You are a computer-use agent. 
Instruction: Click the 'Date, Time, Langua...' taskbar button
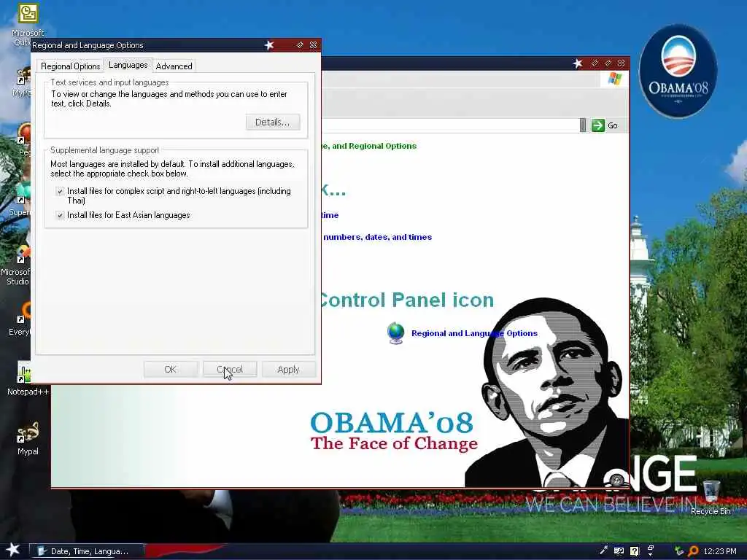(x=88, y=551)
